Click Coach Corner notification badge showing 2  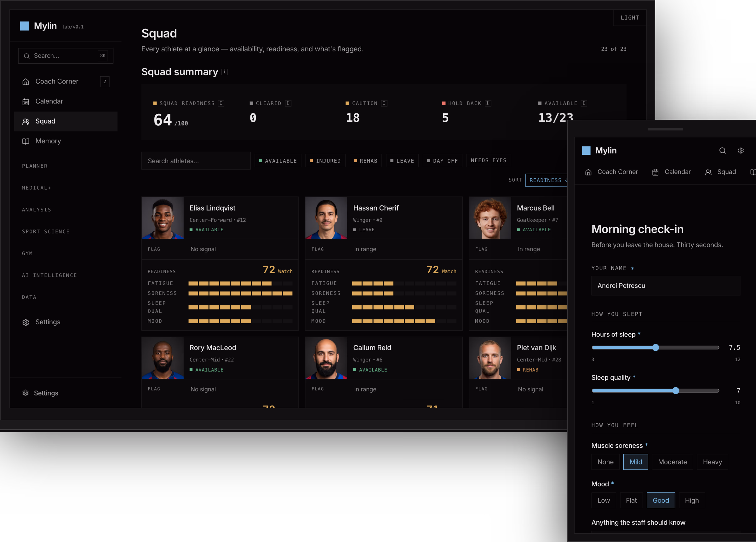(105, 82)
